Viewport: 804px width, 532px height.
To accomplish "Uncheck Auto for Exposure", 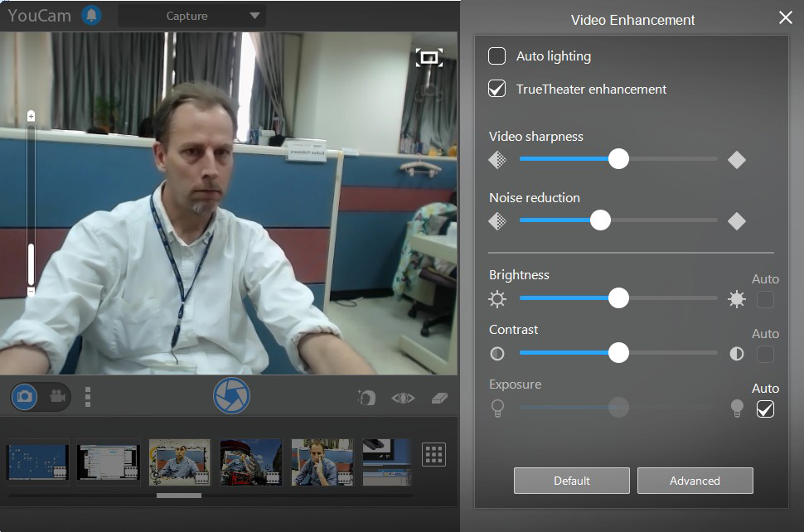I will (765, 409).
